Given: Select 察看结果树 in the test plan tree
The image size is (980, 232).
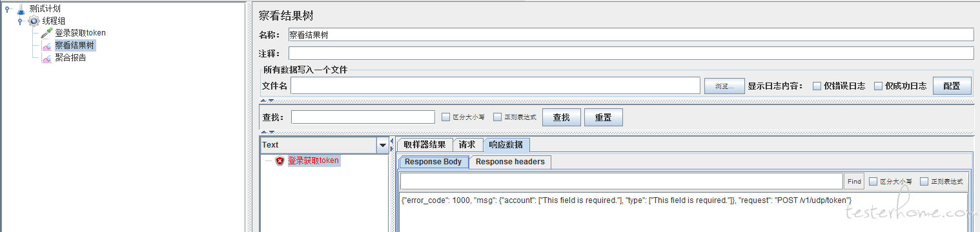Looking at the screenshot, I should pyautogui.click(x=75, y=45).
